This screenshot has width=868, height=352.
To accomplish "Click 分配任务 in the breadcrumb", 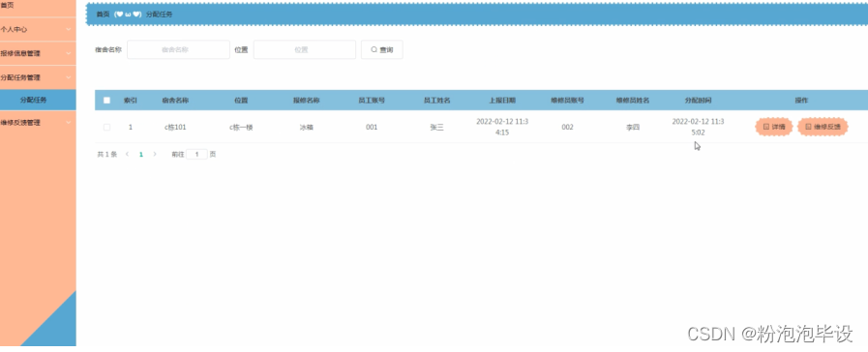I will point(159,15).
